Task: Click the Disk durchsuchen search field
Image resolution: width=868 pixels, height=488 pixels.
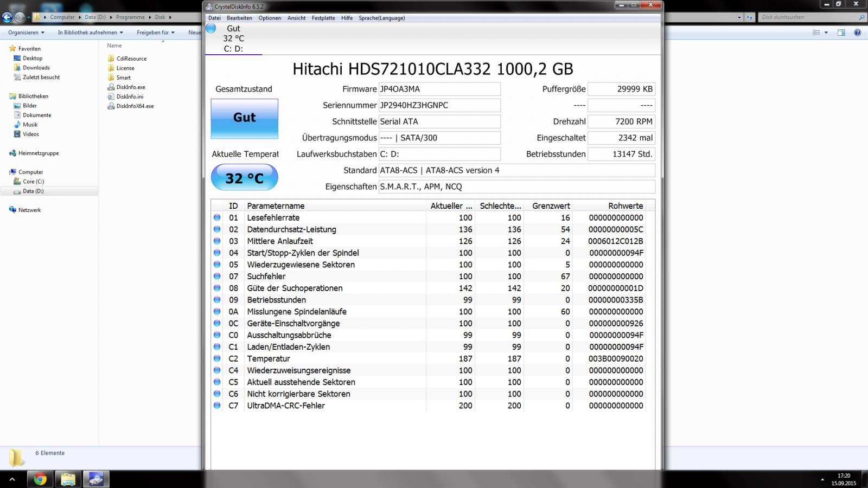Action: pos(812,17)
